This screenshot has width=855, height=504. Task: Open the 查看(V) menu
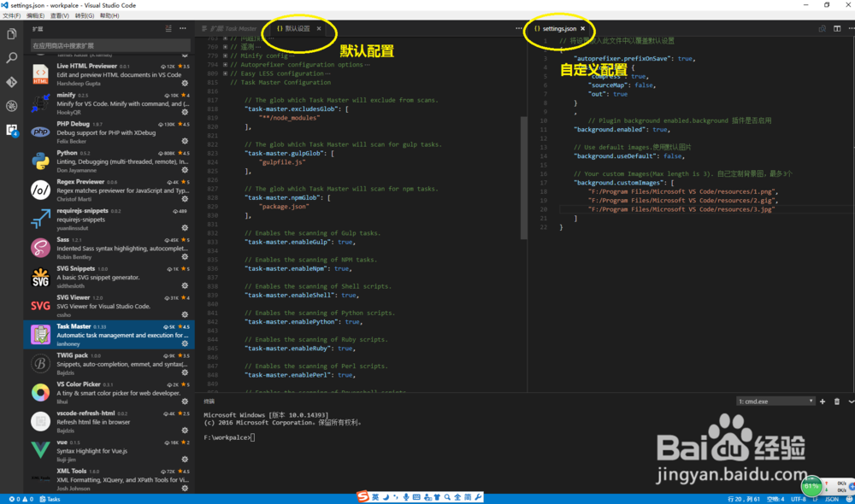60,15
